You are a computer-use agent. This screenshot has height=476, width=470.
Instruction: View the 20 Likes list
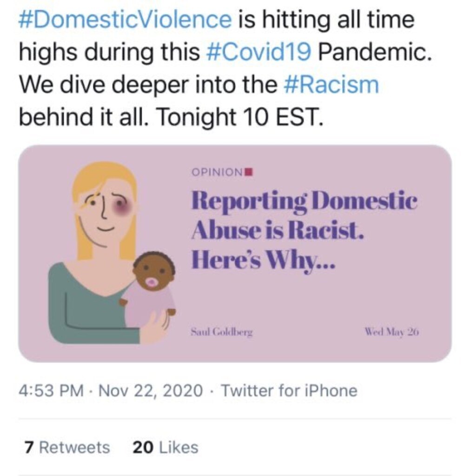tap(165, 448)
